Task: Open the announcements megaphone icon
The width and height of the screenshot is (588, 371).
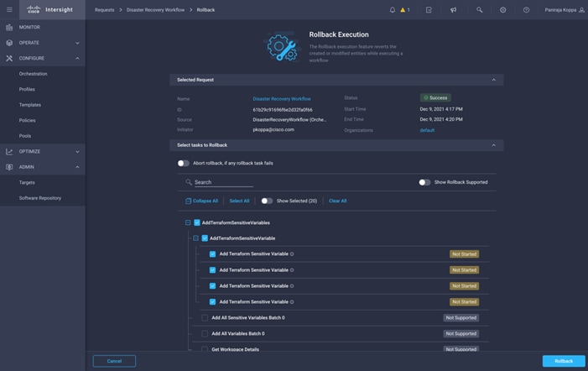Action: coord(454,10)
